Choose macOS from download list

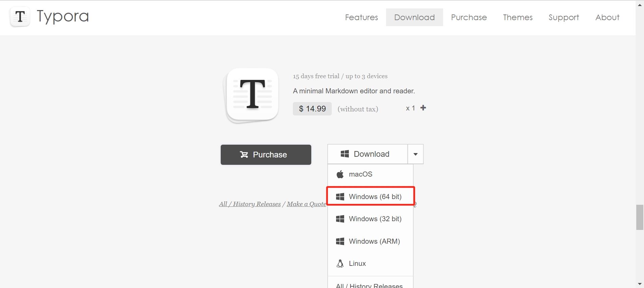tap(370, 174)
